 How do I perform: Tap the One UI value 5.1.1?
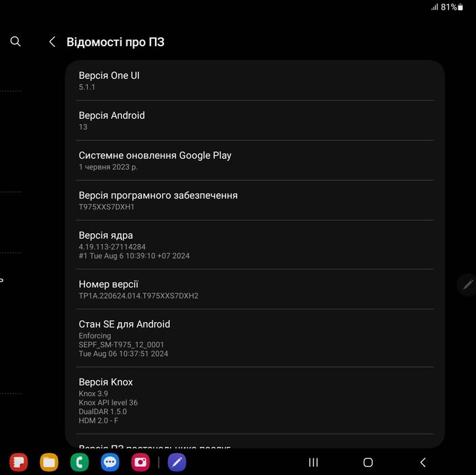tap(87, 87)
